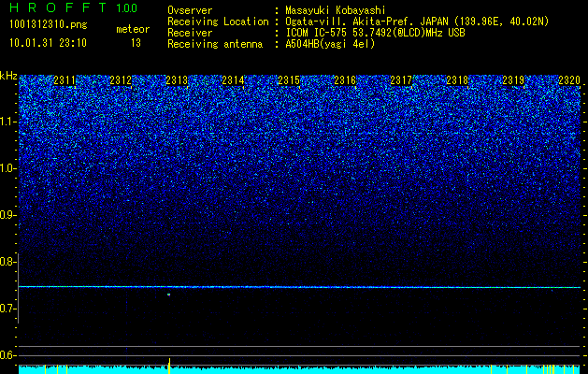Click the time marker 2320
Screen dimensions: 588x374
pos(569,79)
